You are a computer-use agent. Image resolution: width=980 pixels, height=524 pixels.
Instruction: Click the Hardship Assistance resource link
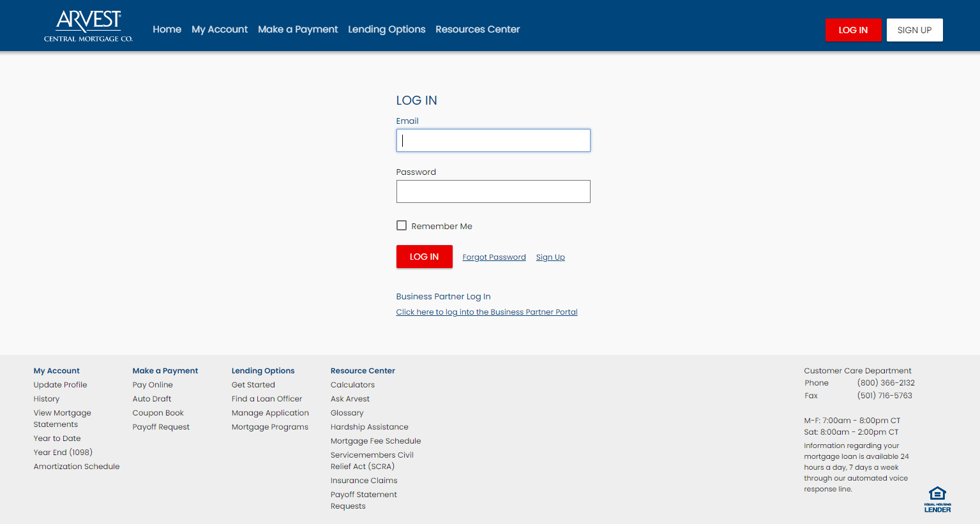369,426
